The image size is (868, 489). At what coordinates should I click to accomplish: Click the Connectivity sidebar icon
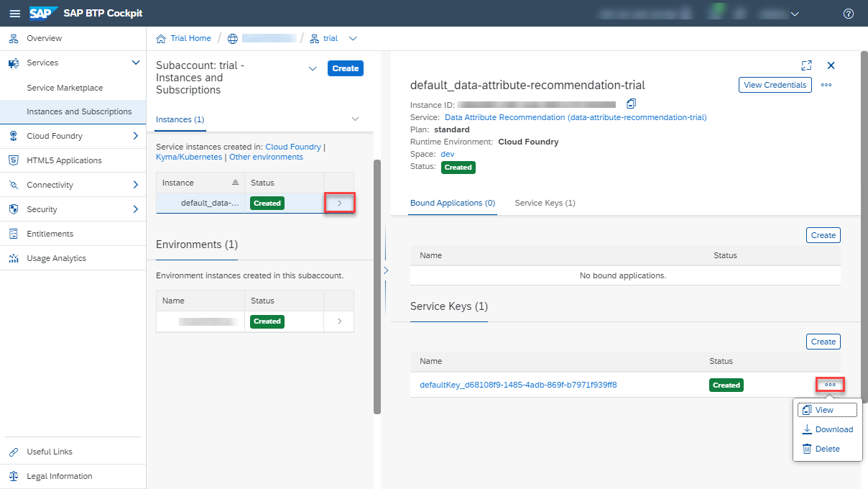tap(13, 185)
